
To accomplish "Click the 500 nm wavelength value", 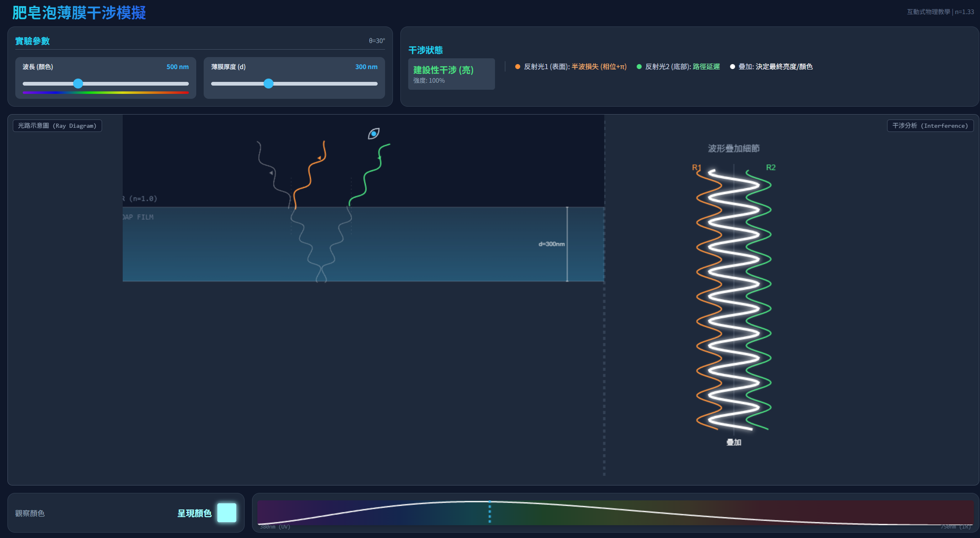I will [x=177, y=67].
